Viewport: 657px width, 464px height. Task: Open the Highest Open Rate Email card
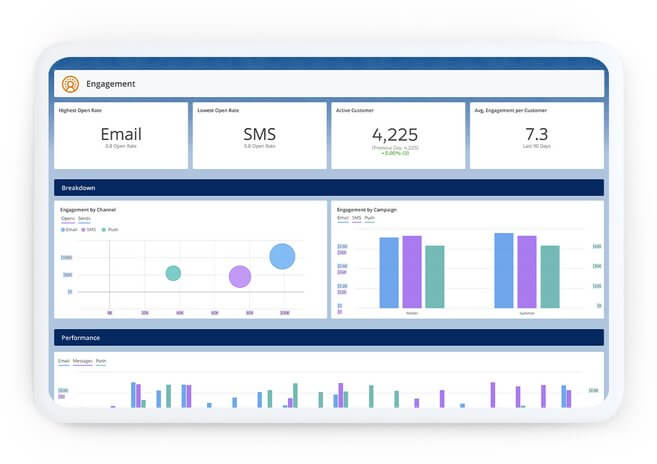(121, 134)
